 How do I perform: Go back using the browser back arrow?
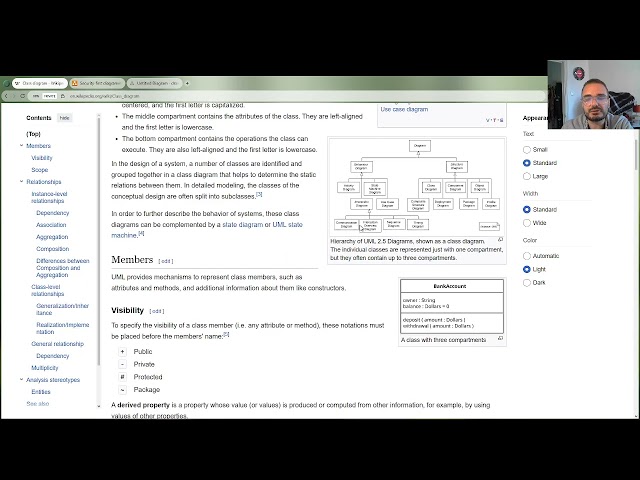[x=6, y=96]
